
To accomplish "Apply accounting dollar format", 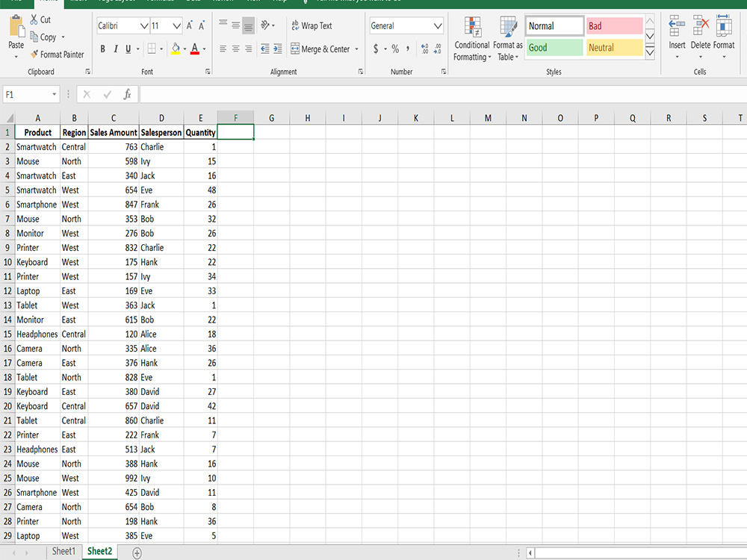I will (x=376, y=49).
